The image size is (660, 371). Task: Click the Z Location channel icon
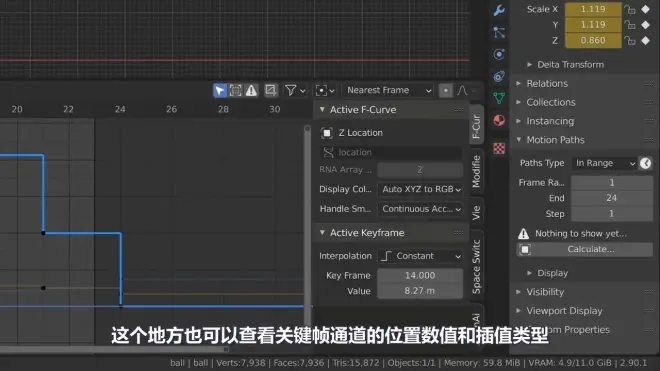tap(327, 133)
